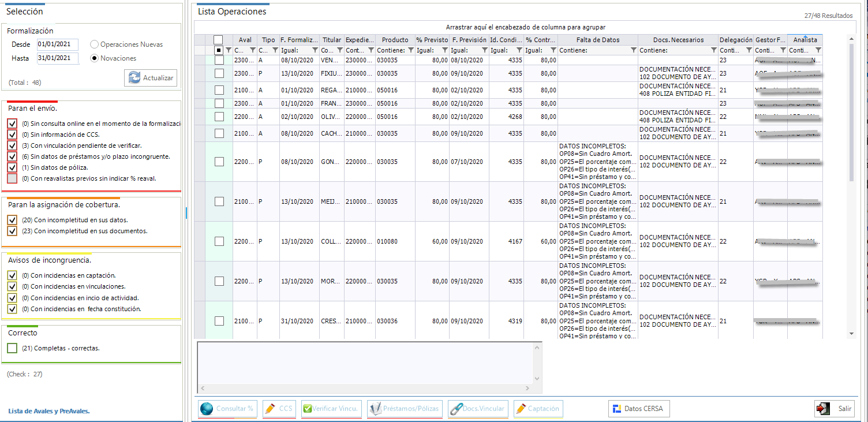Toggle 'Sin datos de póliza' checkbox
This screenshot has width=868, height=422.
12,167
